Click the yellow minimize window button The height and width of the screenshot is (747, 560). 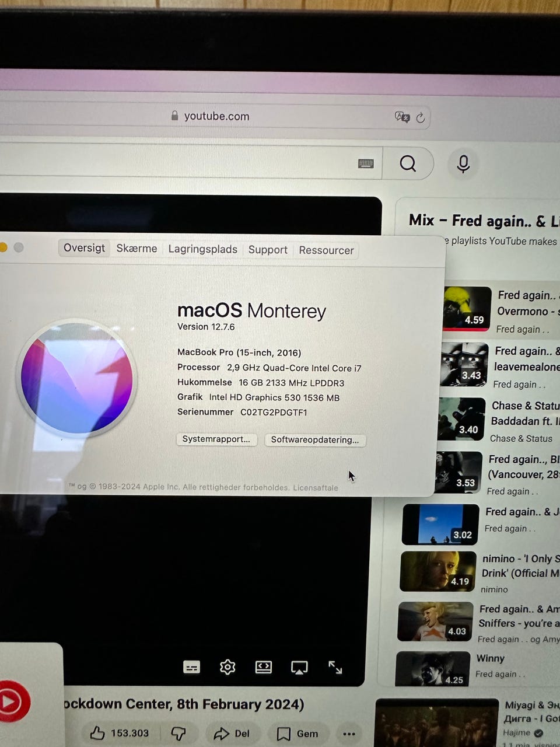point(3,247)
